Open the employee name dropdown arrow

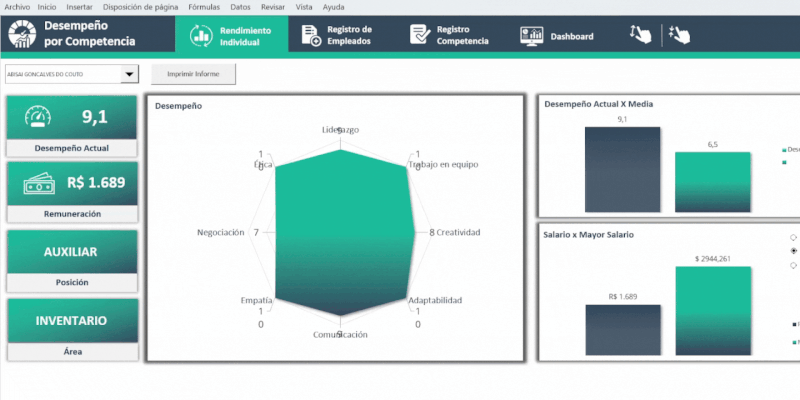pos(128,74)
